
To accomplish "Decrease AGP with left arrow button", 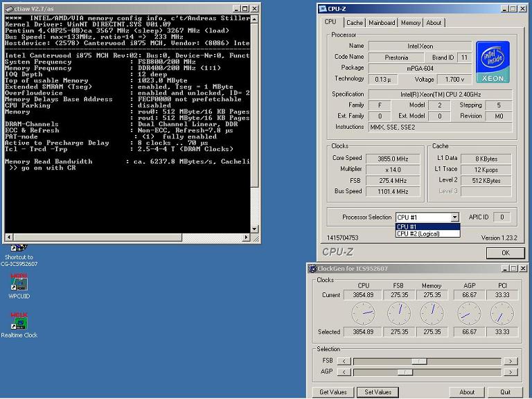I will pyautogui.click(x=344, y=372).
